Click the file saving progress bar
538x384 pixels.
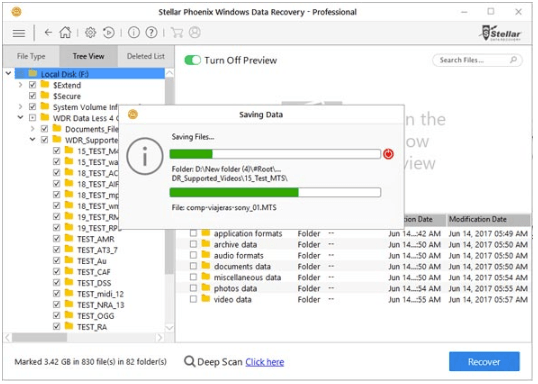[x=275, y=192]
